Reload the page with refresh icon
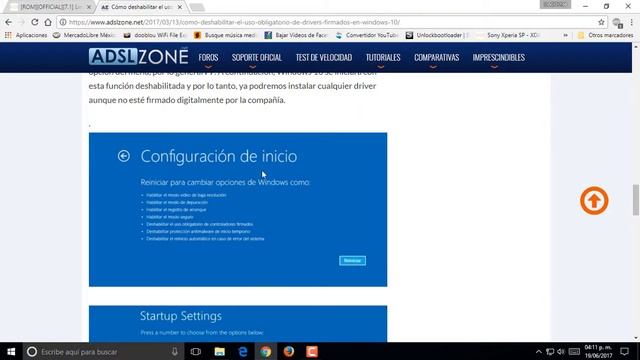640x360 pixels. pyautogui.click(x=35, y=22)
